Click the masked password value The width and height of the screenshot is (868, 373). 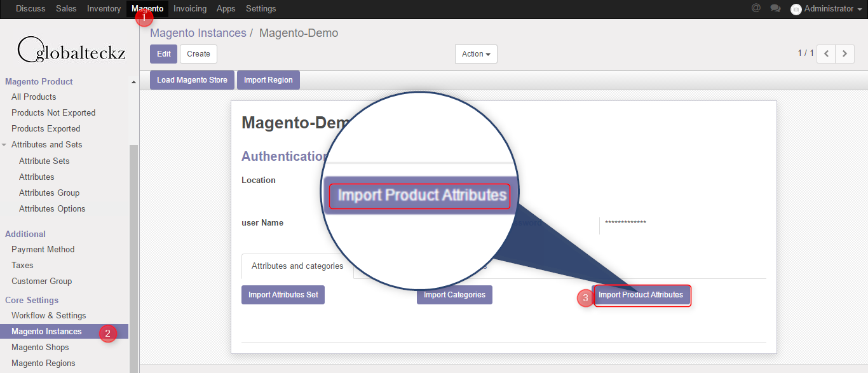[626, 223]
